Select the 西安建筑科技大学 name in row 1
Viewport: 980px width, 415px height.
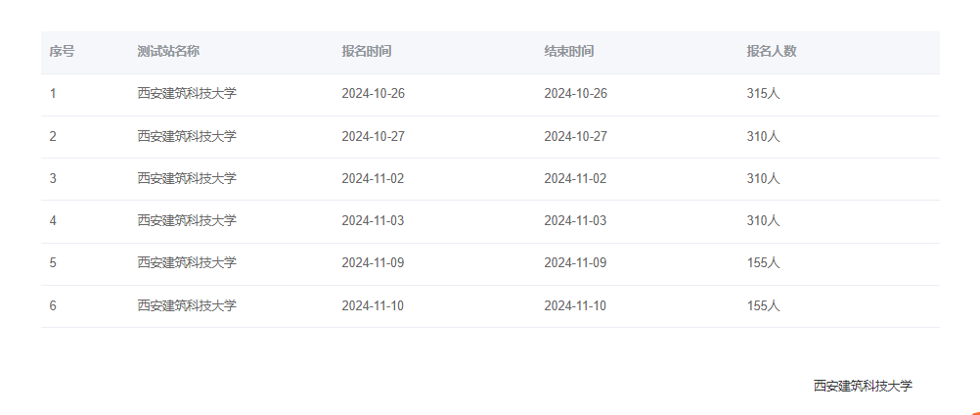point(187,94)
